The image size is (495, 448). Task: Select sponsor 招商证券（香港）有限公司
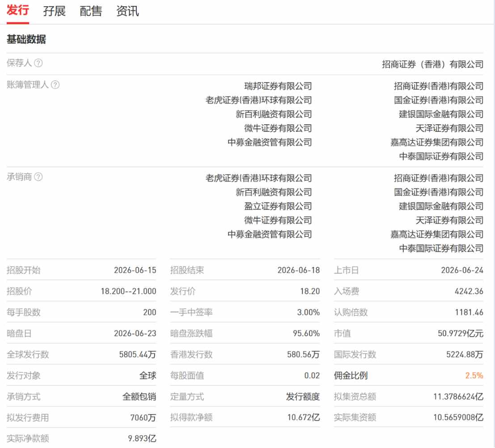(432, 64)
